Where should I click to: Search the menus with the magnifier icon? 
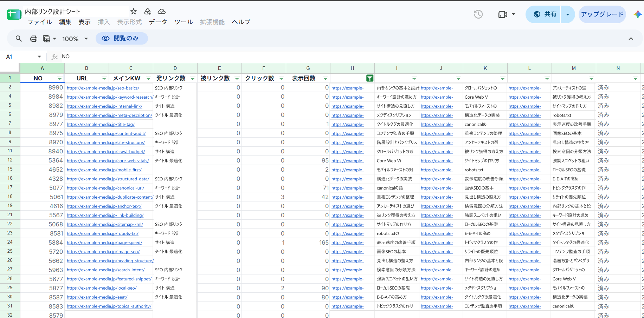19,39
